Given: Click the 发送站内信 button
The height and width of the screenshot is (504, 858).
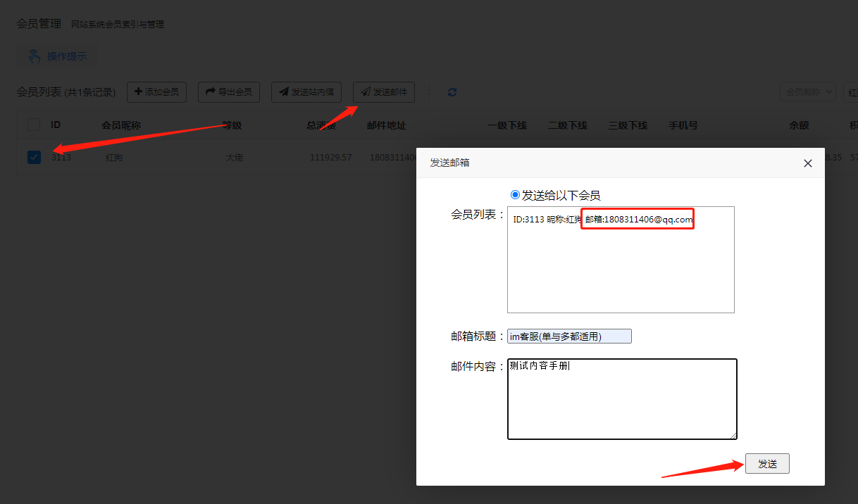Looking at the screenshot, I should pos(306,92).
